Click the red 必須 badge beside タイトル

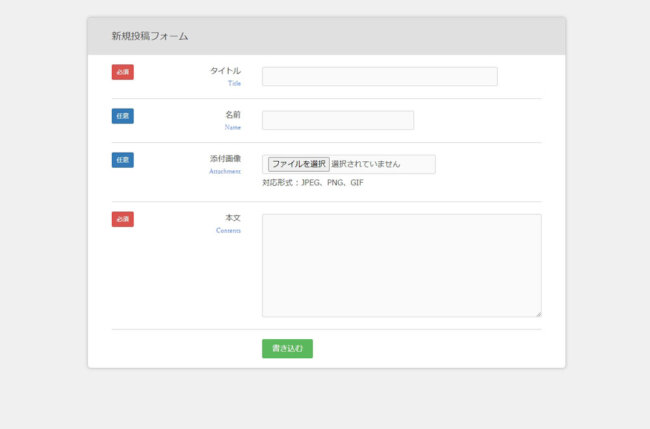pos(122,72)
